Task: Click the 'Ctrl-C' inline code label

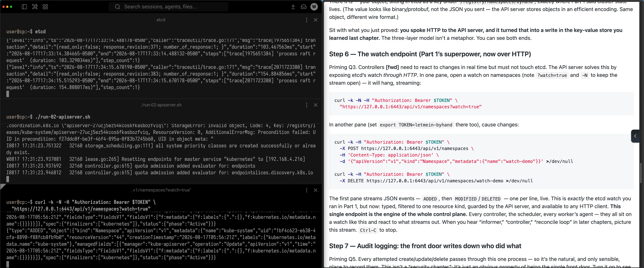Action: point(368,230)
